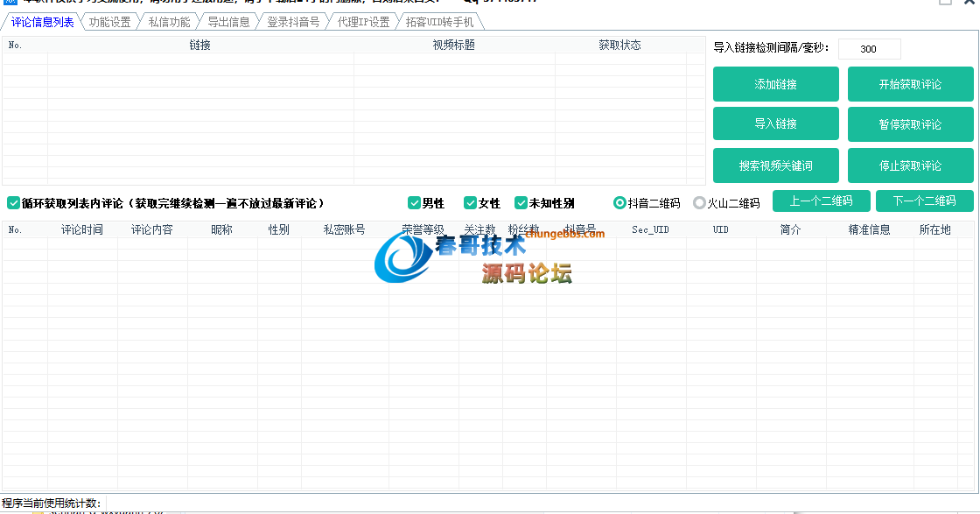Viewport: 980px width, 514px height.
Task: Uncheck the 男性 checkbox
Action: 415,203
